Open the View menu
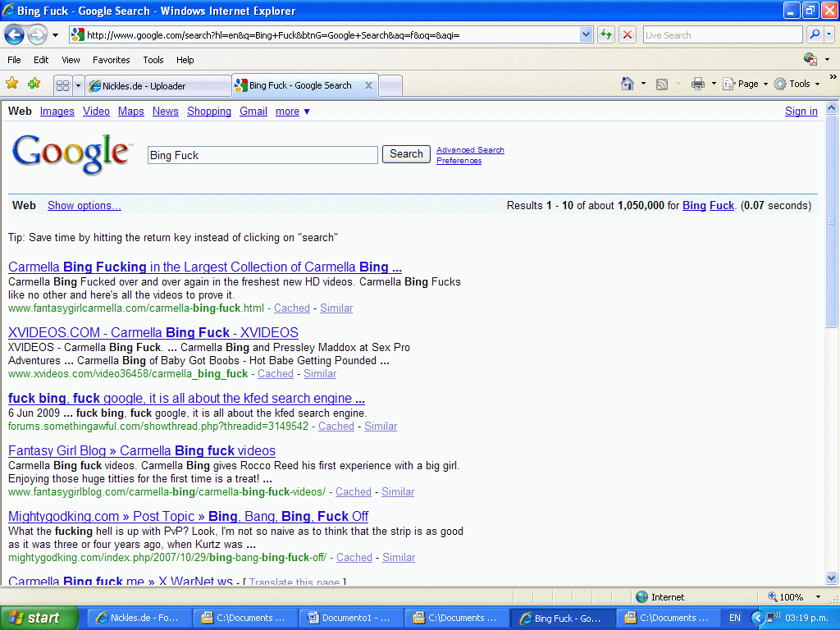Image resolution: width=840 pixels, height=630 pixels. coord(71,60)
